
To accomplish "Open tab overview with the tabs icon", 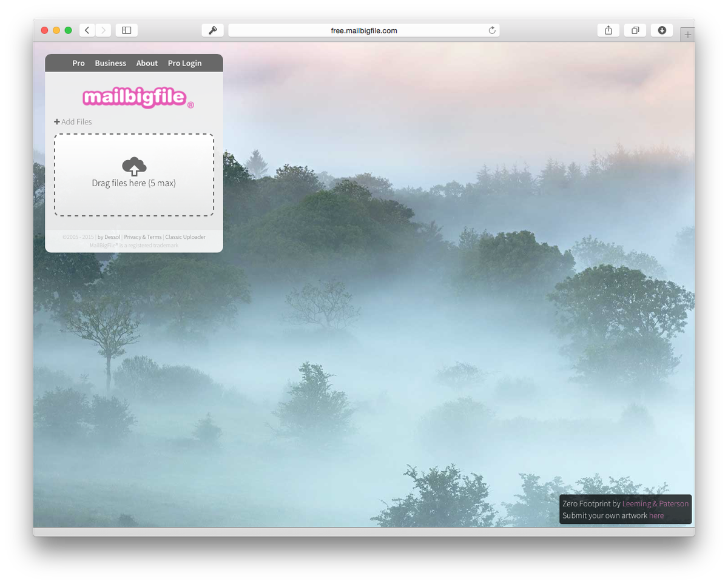I will [635, 30].
